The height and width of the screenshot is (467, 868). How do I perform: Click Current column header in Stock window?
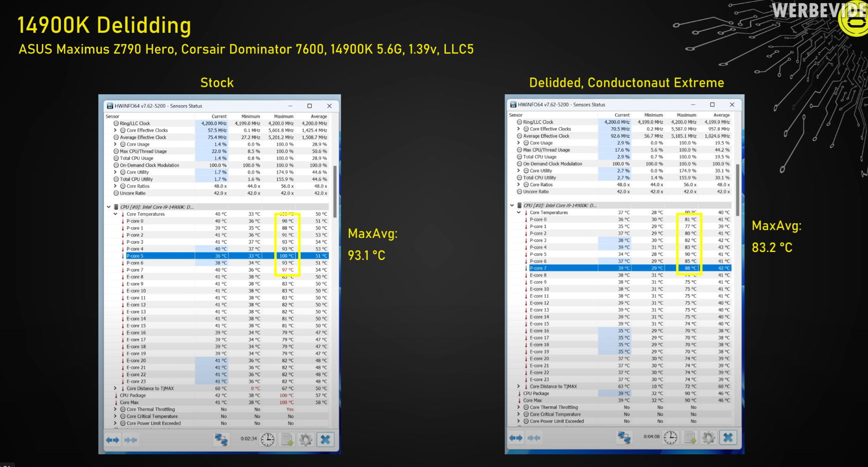click(x=219, y=117)
